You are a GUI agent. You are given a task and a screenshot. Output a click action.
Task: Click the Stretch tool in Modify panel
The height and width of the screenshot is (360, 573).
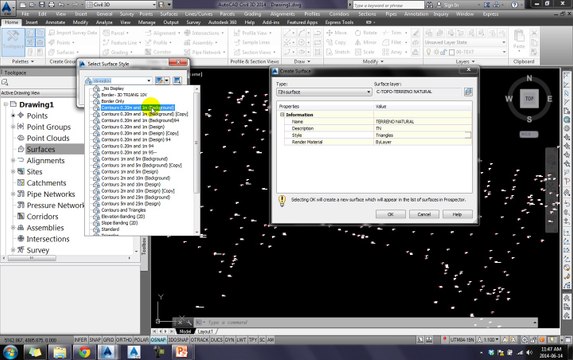pos(338,52)
